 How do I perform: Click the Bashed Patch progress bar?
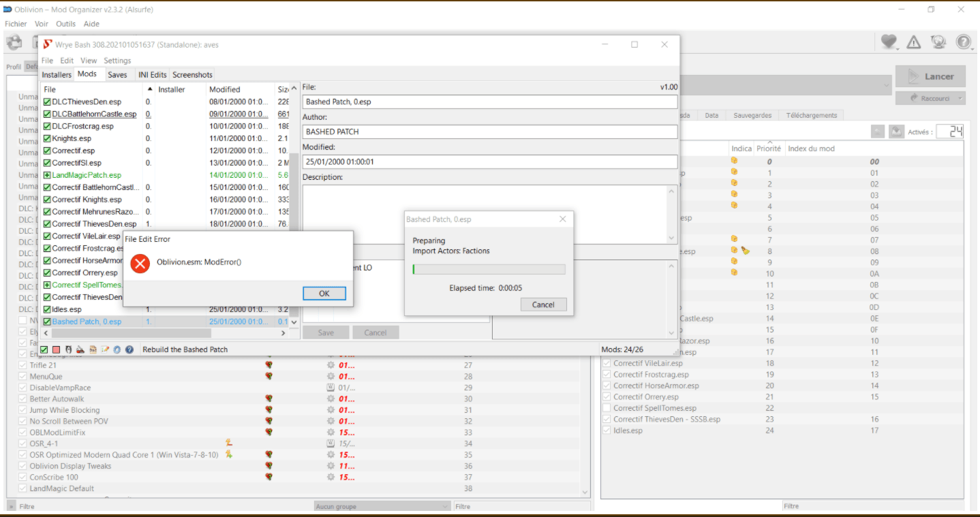[489, 269]
